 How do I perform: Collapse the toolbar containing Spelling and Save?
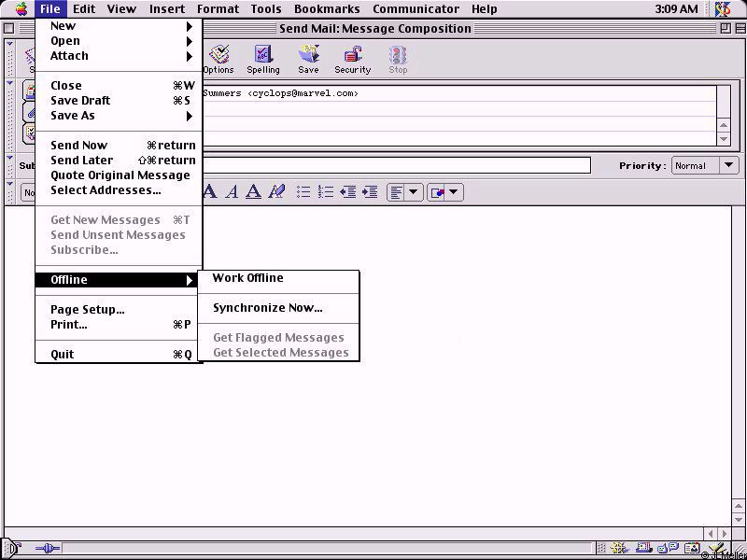coord(9,44)
